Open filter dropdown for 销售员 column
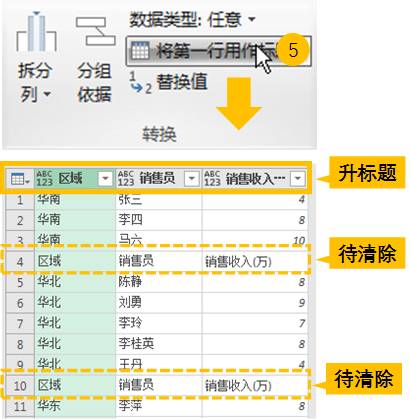The image size is (410, 419). tap(192, 179)
